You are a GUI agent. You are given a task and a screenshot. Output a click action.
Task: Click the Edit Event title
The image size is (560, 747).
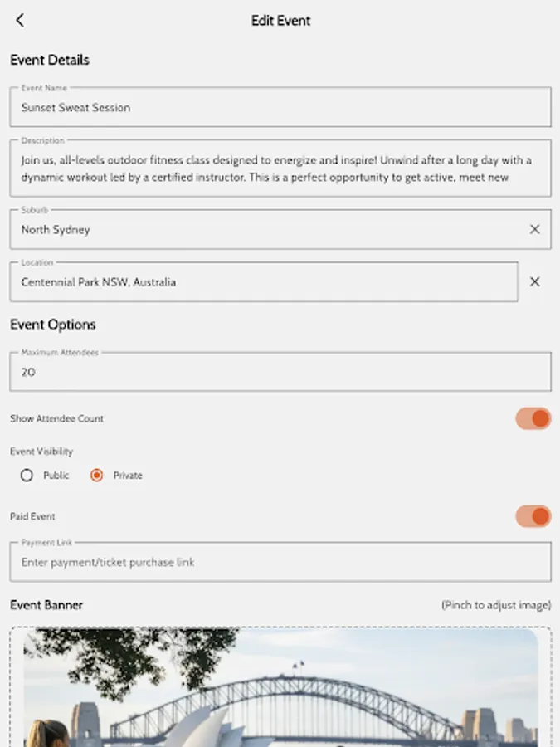(280, 20)
